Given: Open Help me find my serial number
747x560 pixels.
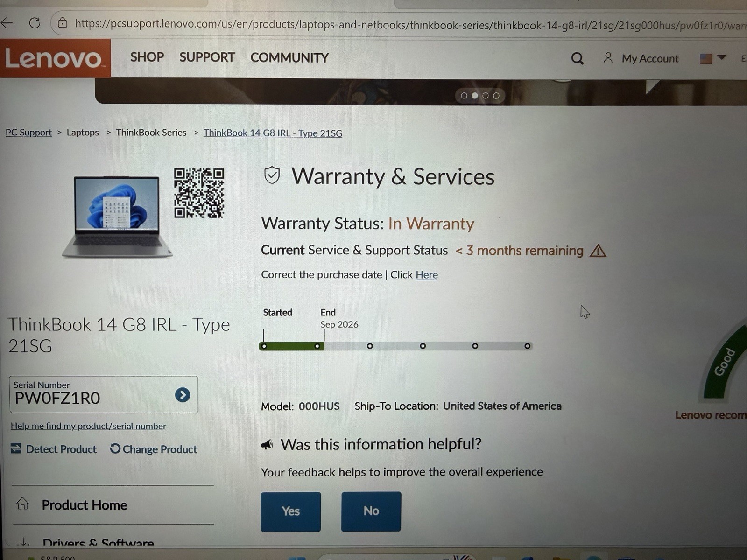Looking at the screenshot, I should click(88, 426).
